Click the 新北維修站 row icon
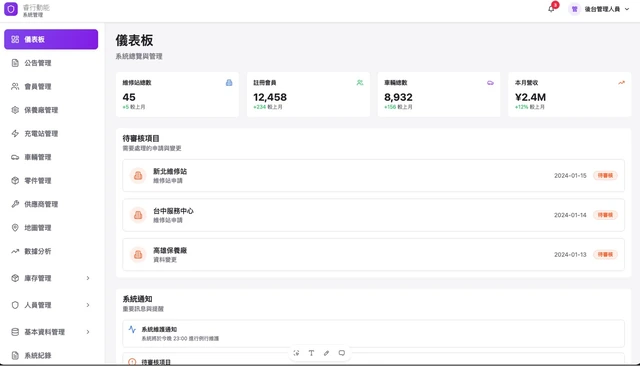The height and width of the screenshot is (366, 640). 138,175
